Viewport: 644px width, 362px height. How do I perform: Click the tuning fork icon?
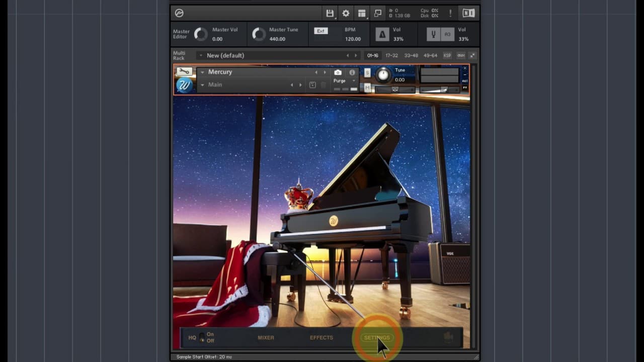pyautogui.click(x=433, y=34)
